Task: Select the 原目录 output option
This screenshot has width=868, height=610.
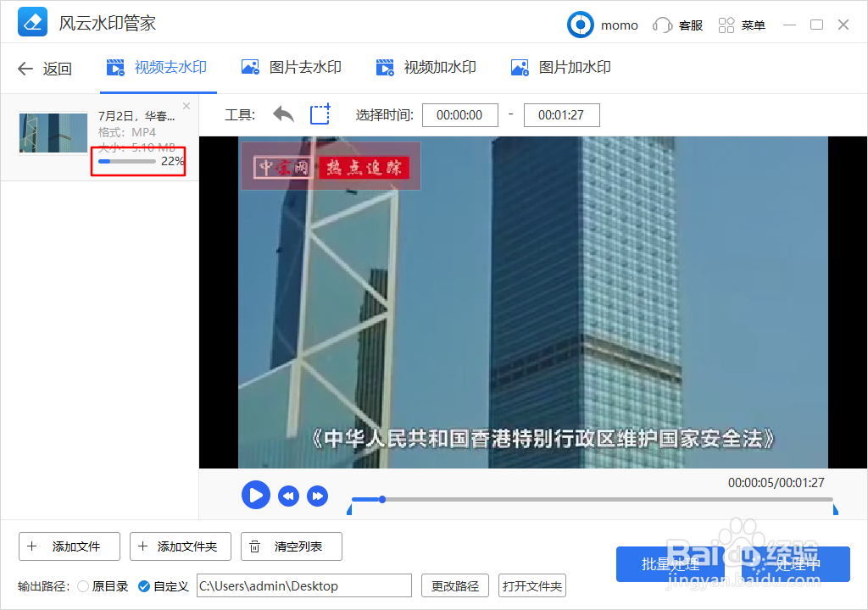Action: (x=84, y=585)
